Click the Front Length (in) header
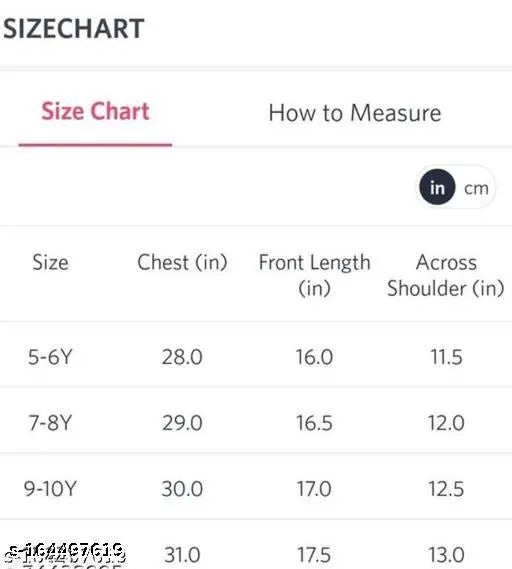 [314, 275]
